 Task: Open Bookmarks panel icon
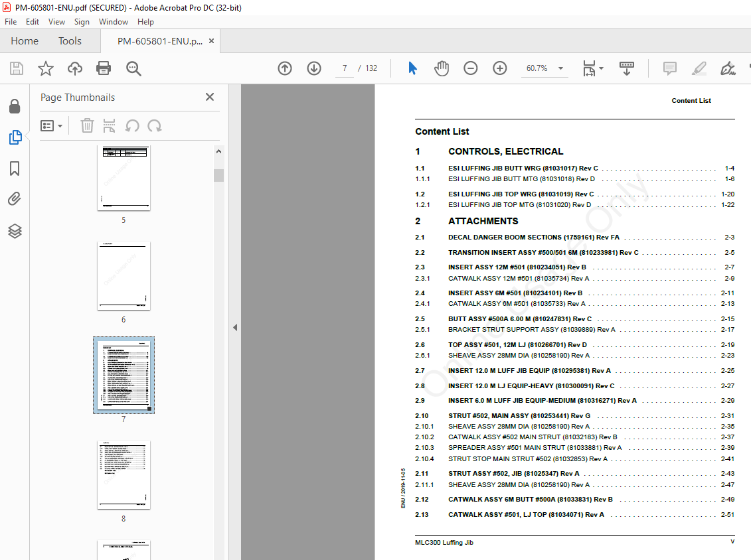pos(15,169)
